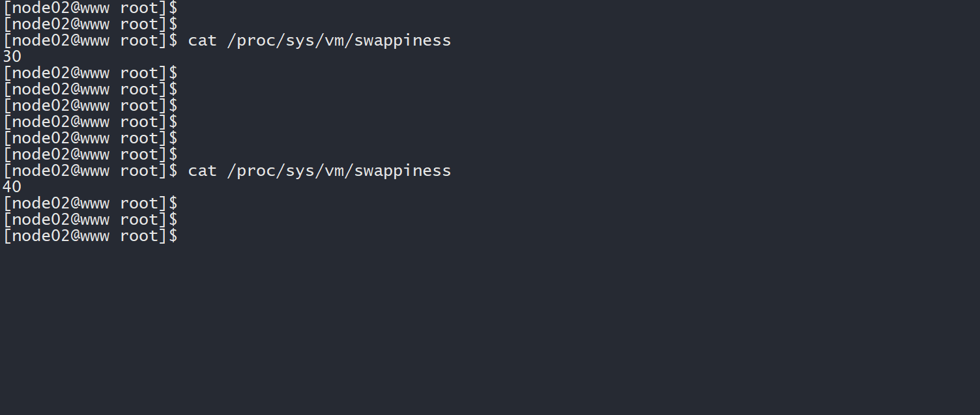Click root in the first cat command's prompt

point(139,40)
